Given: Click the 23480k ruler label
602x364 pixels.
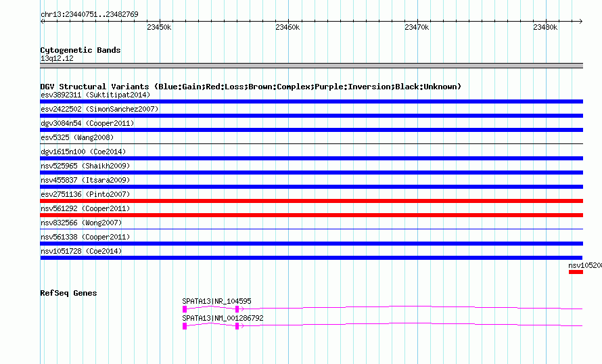Looking at the screenshot, I should tap(545, 27).
